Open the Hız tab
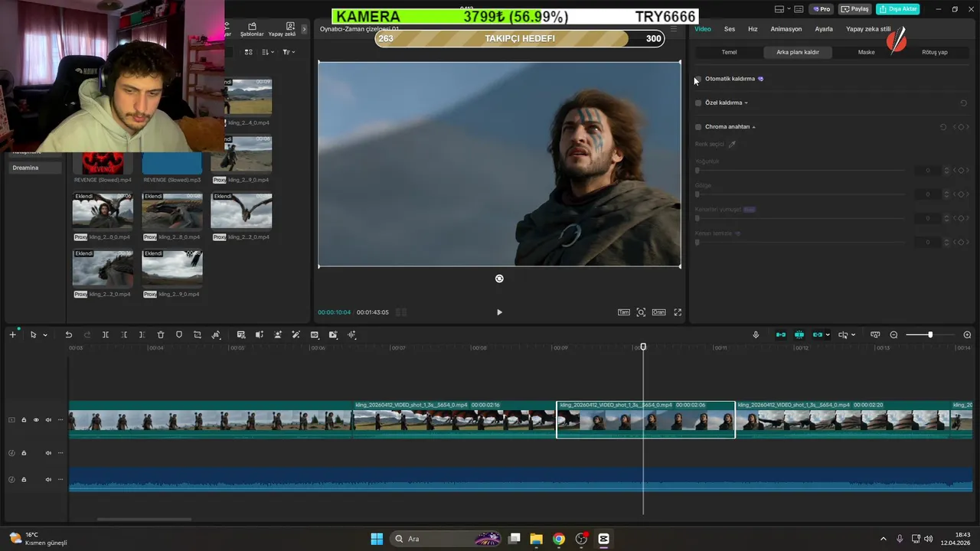Screen dimensions: 980x551 [753, 29]
